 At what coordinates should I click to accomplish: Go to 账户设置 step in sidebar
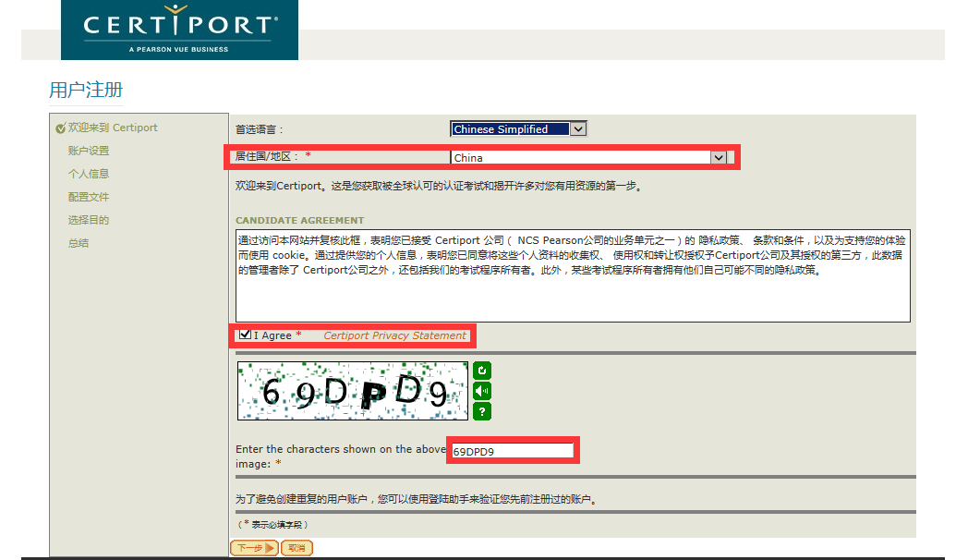[89, 151]
